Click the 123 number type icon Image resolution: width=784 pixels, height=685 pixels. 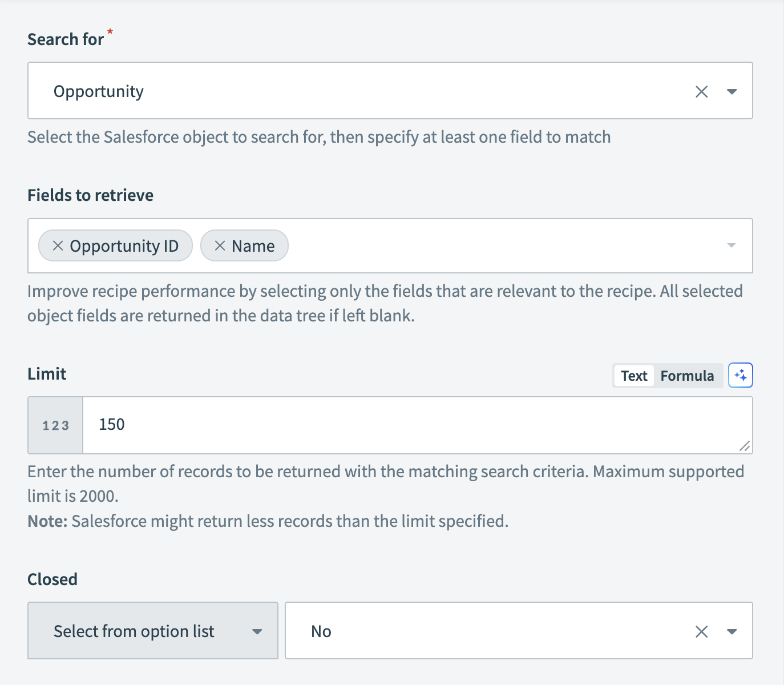click(x=55, y=425)
